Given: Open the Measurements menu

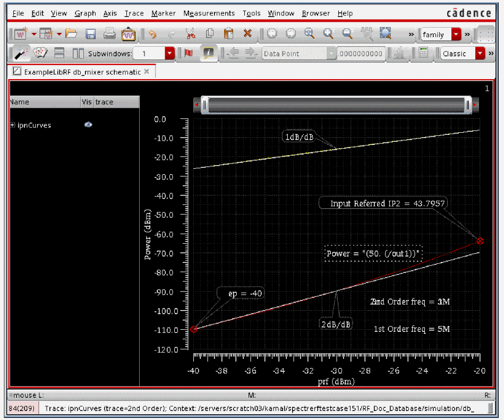Looking at the screenshot, I should pos(209,13).
